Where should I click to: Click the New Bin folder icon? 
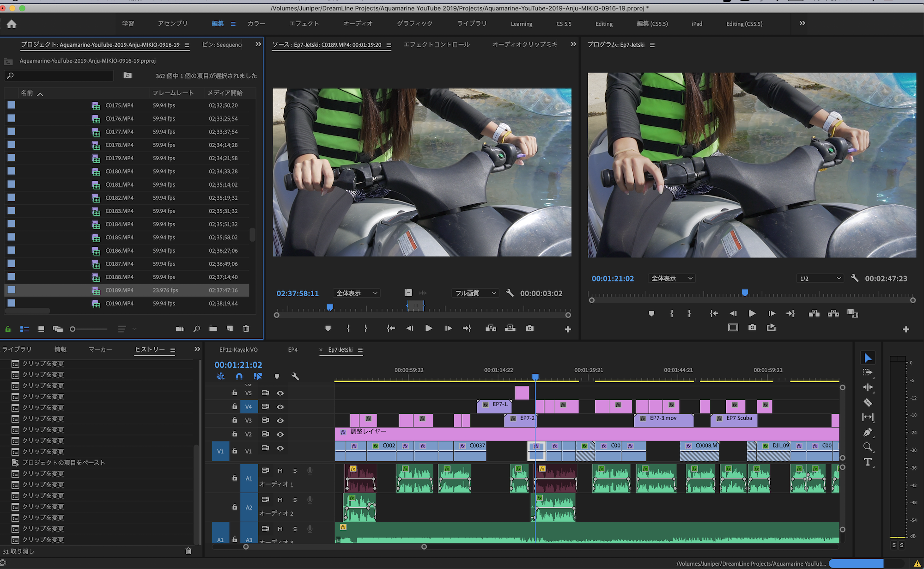(213, 329)
